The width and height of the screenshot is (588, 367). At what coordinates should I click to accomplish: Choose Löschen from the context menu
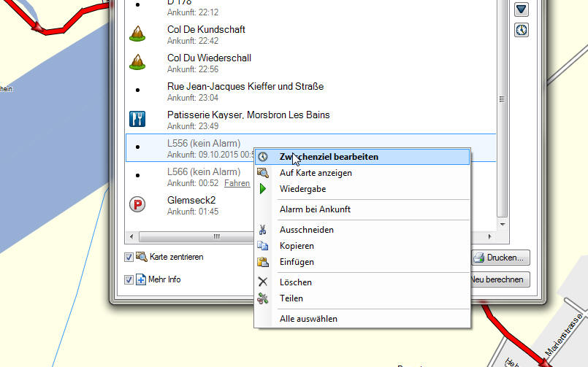point(296,282)
